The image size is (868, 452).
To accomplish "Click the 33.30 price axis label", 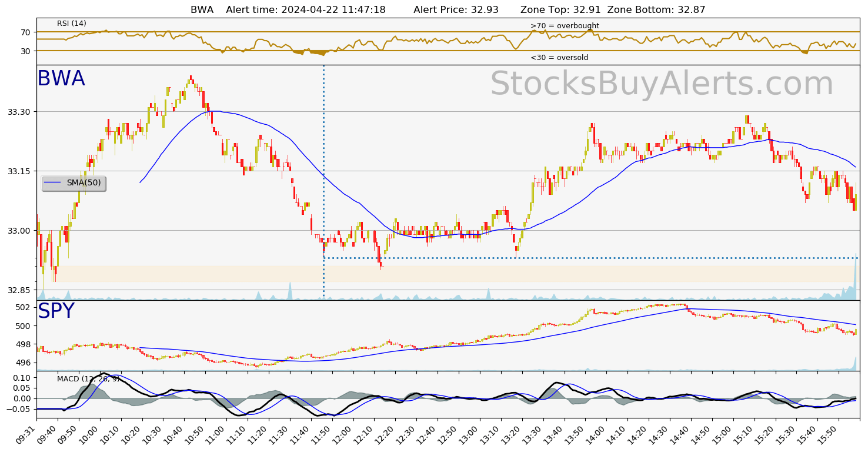I will click(x=19, y=112).
